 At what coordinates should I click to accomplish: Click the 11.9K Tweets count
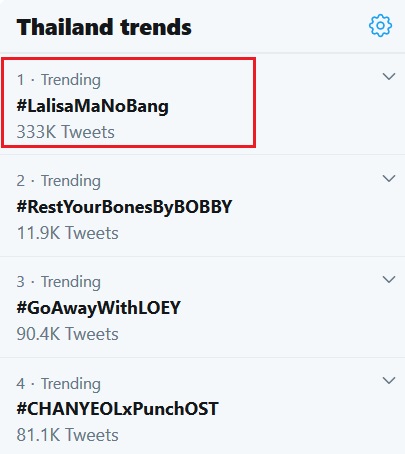(x=68, y=233)
